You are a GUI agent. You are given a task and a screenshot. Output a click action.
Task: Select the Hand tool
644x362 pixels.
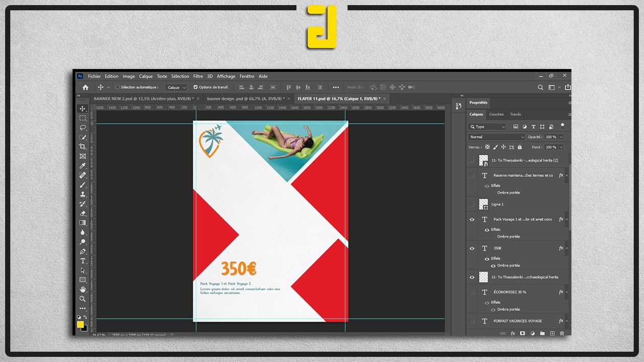[82, 289]
